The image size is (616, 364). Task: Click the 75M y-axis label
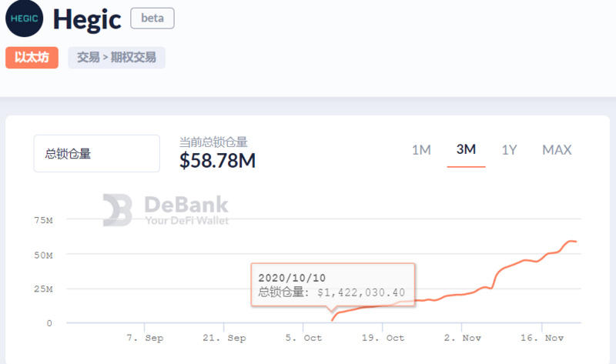43,221
